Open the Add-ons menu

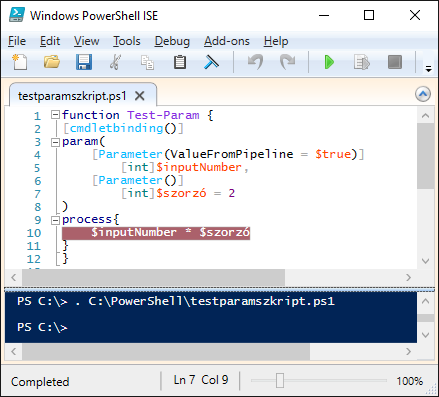(227, 41)
